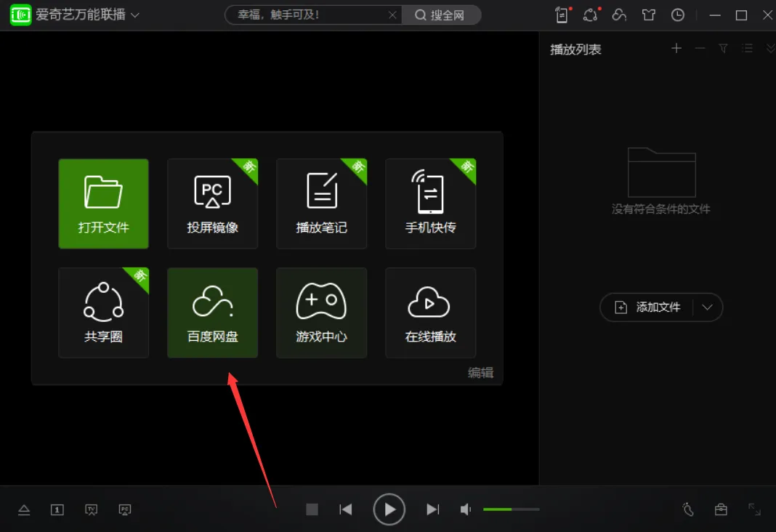
Task: Open skin settings via the shirt icon
Action: point(649,15)
